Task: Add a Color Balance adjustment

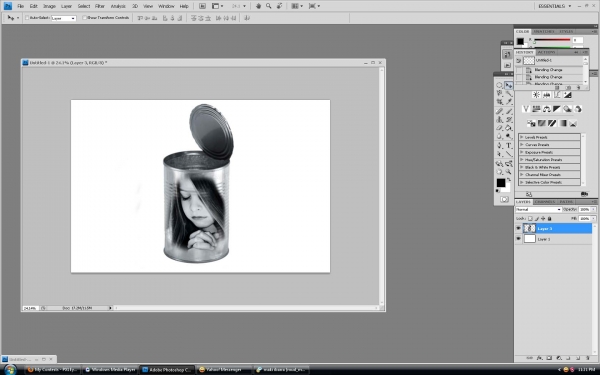Action: 546,109
